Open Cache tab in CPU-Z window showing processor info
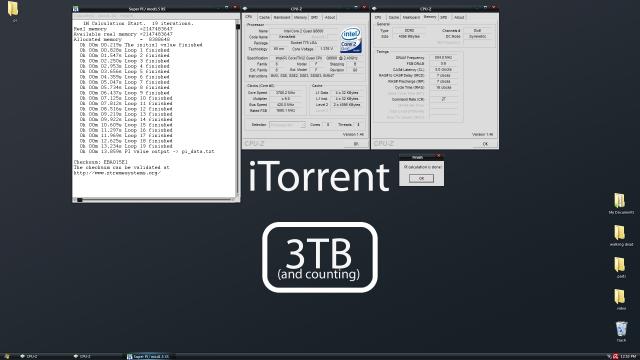640x360 pixels. 264,18
